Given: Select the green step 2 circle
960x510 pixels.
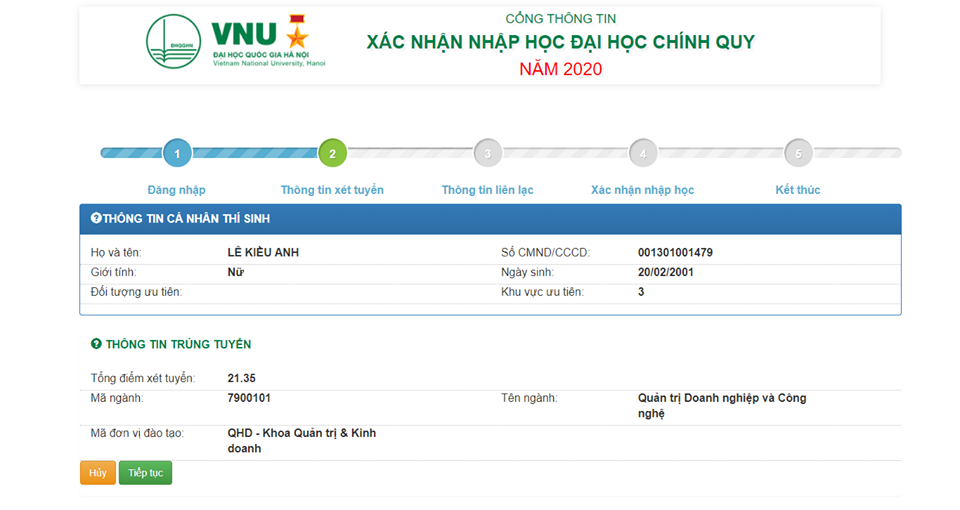Looking at the screenshot, I should tap(332, 153).
